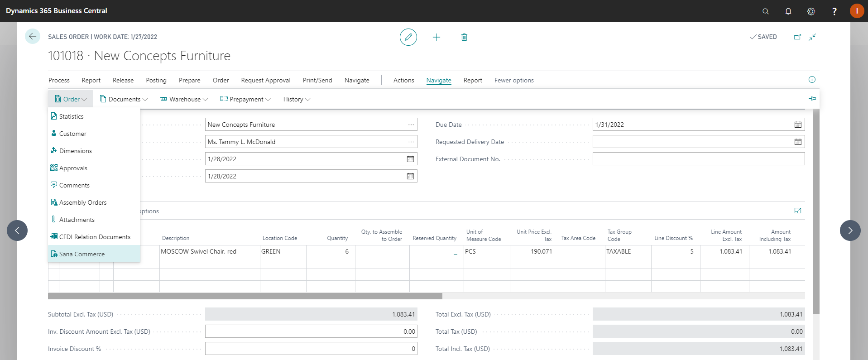Image resolution: width=868 pixels, height=360 pixels.
Task: Select Approvals menu entry
Action: [94, 168]
